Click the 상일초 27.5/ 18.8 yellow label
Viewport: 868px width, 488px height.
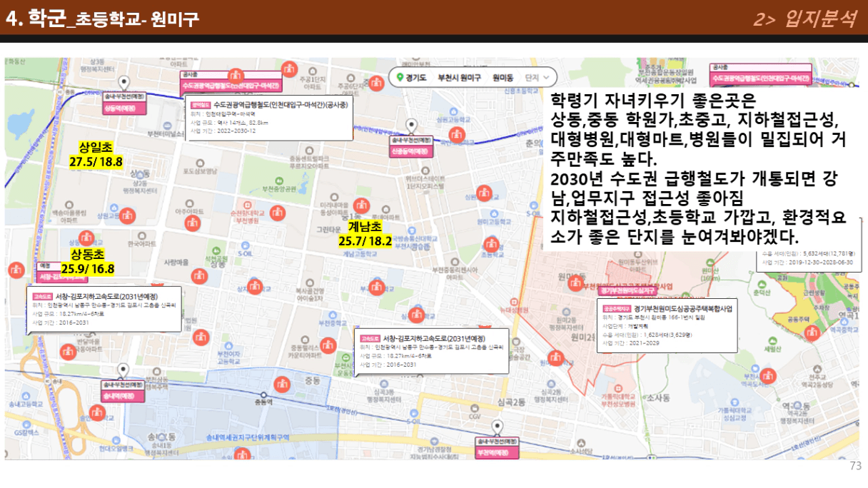coord(95,155)
